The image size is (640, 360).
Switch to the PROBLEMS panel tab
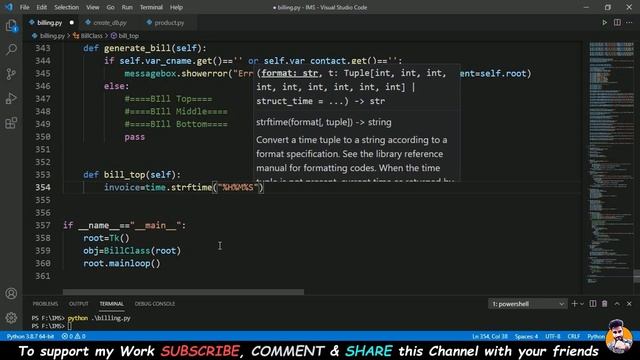[45, 304]
